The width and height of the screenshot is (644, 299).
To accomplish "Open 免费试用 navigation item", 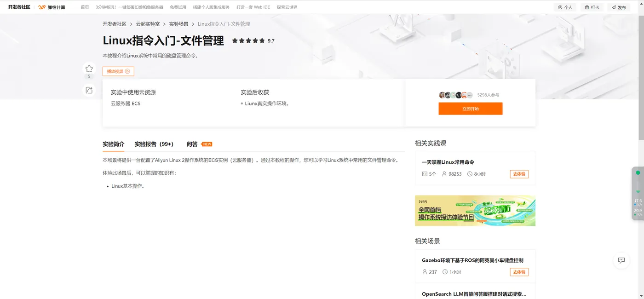I will point(178,7).
